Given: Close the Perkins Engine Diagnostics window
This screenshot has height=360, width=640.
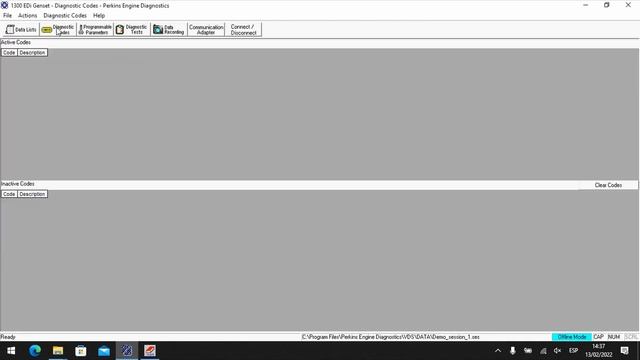Looking at the screenshot, I should coord(628,5).
